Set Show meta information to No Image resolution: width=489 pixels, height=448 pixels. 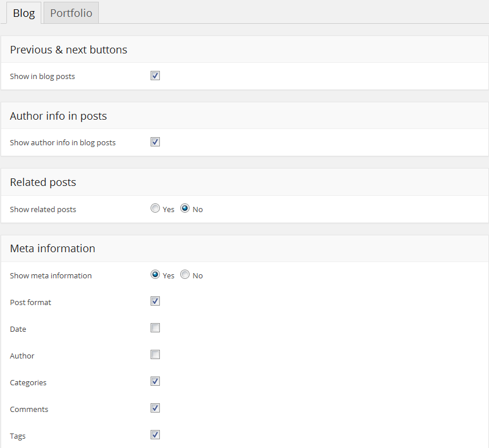[185, 275]
